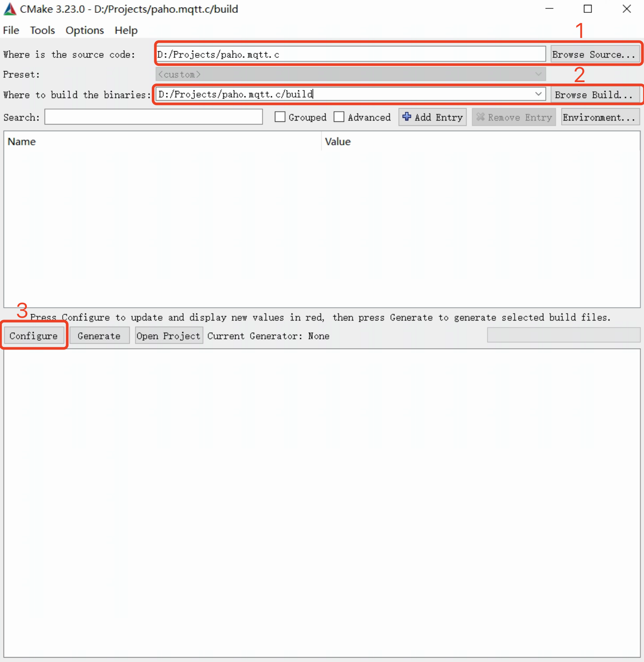Expand the build binaries path dropdown
This screenshot has height=662, width=644.
538,94
